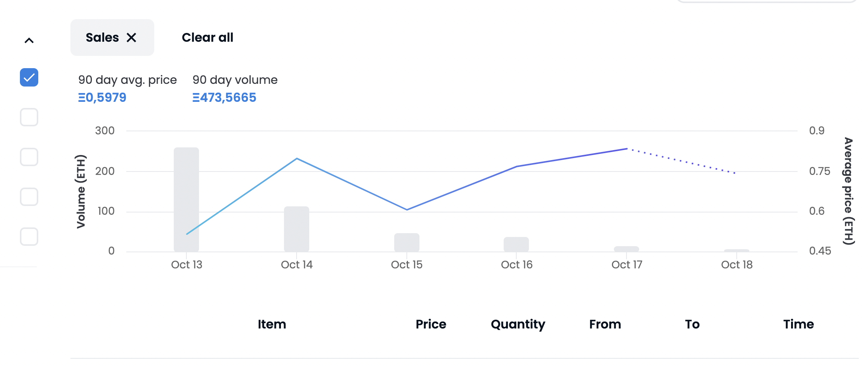Click the Quantity column header
Screen dimensions: 868x366
tap(518, 324)
